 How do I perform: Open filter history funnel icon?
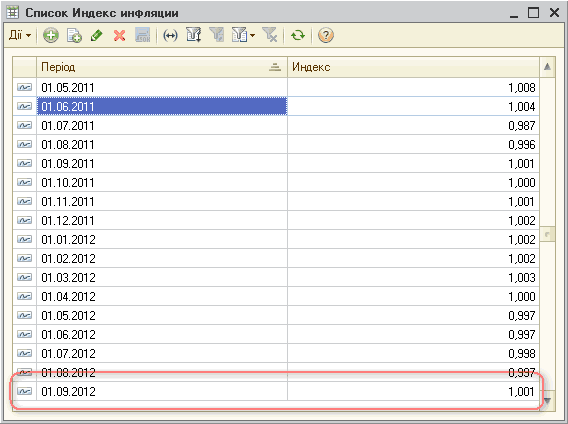(x=239, y=36)
